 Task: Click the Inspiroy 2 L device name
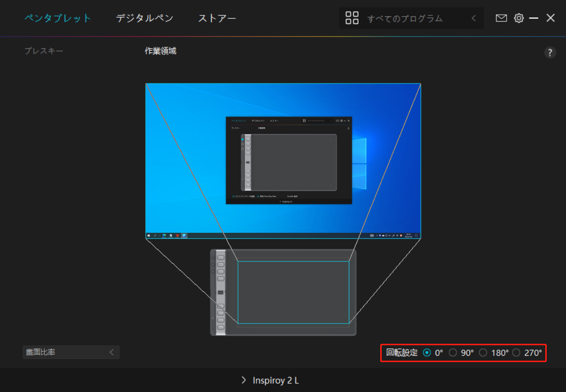275,380
